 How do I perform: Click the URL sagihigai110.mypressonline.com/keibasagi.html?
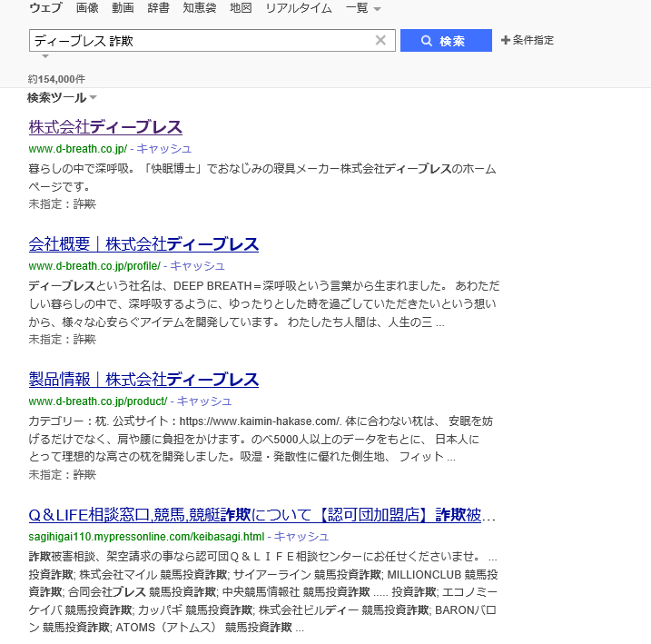(146, 537)
